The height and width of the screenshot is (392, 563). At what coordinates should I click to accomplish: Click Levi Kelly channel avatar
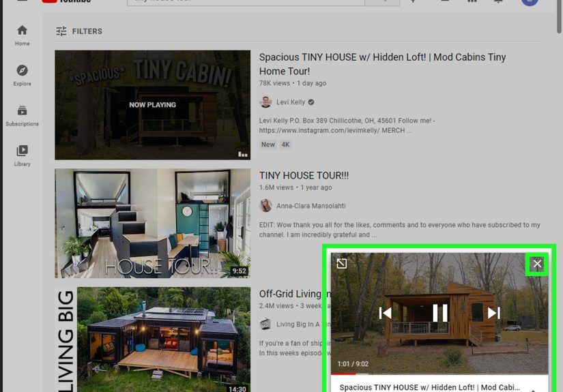click(x=265, y=102)
